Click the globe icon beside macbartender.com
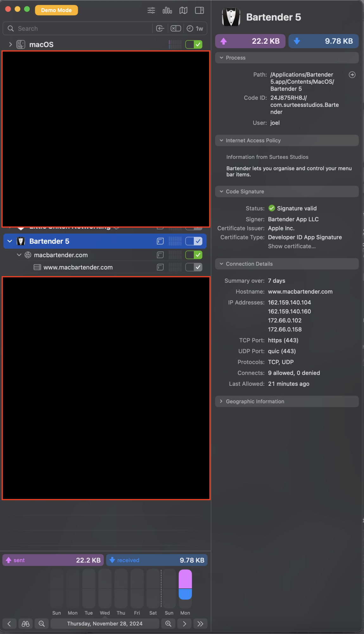The image size is (364, 634). pyautogui.click(x=28, y=255)
